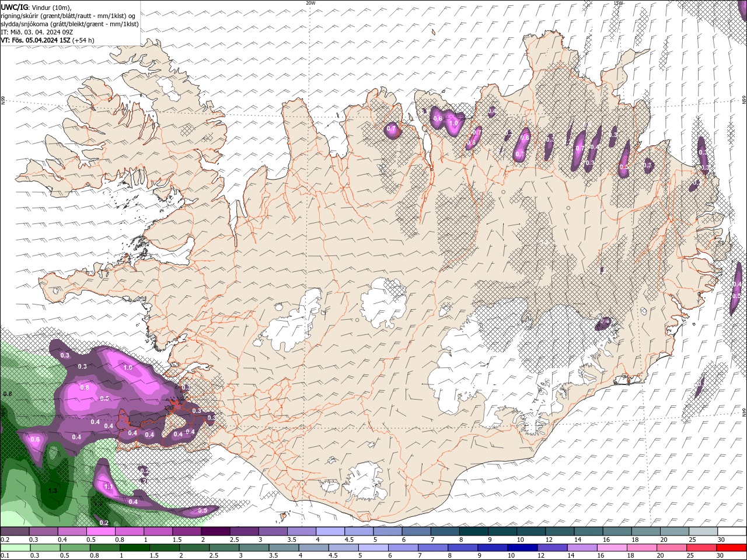Click the snow legend swatch between 0.3 and 0.4
The width and height of the screenshot is (747, 560).
pos(44,531)
